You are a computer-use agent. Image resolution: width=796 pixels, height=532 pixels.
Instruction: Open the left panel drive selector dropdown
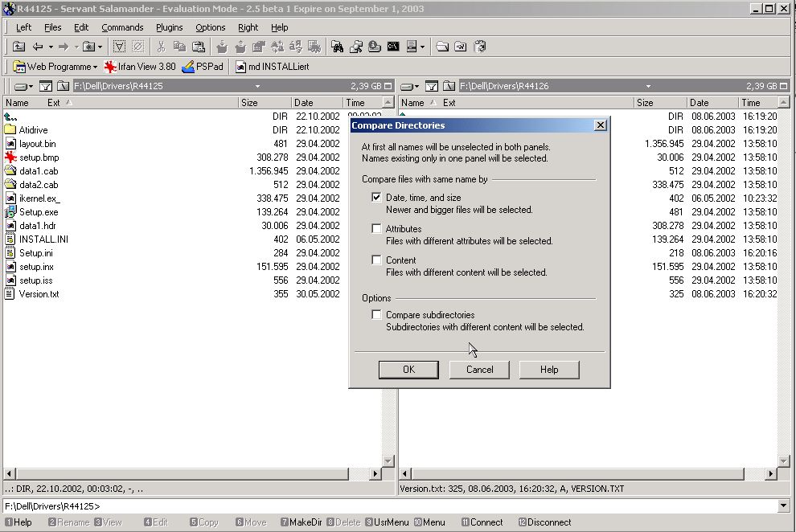24,86
